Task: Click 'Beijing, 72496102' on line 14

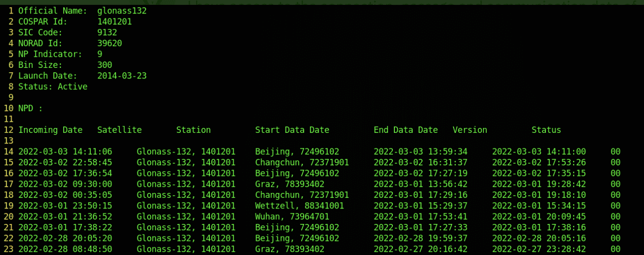Action: (x=297, y=152)
